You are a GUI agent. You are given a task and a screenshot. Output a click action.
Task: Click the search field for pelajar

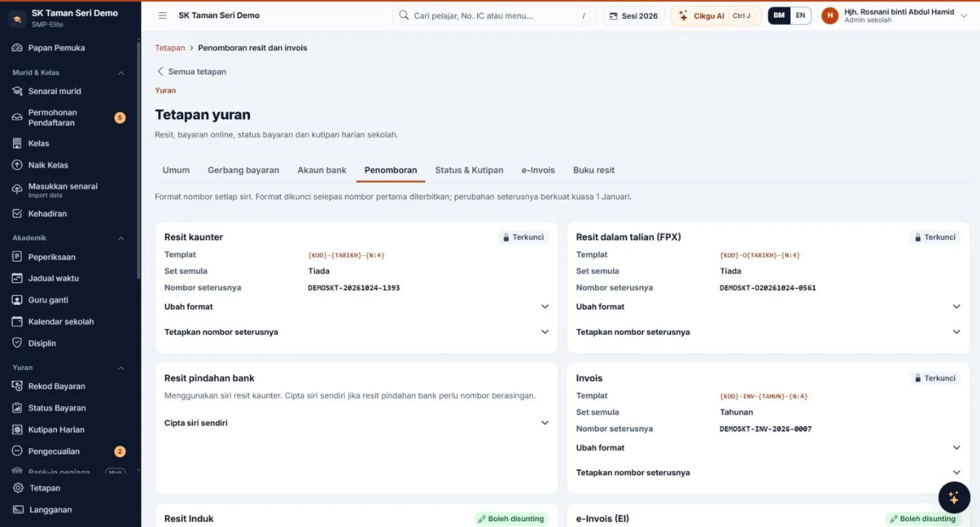[494, 16]
